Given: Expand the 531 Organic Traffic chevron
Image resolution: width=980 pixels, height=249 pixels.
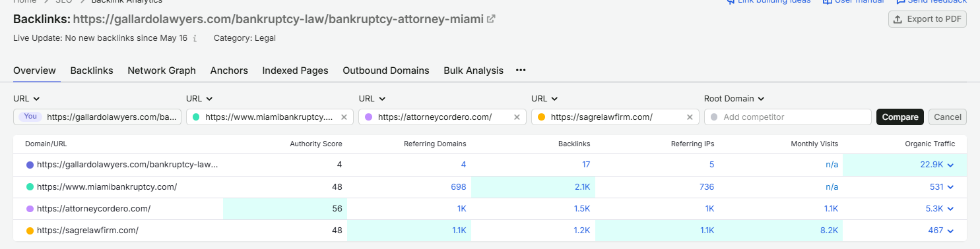Looking at the screenshot, I should pos(951,187).
